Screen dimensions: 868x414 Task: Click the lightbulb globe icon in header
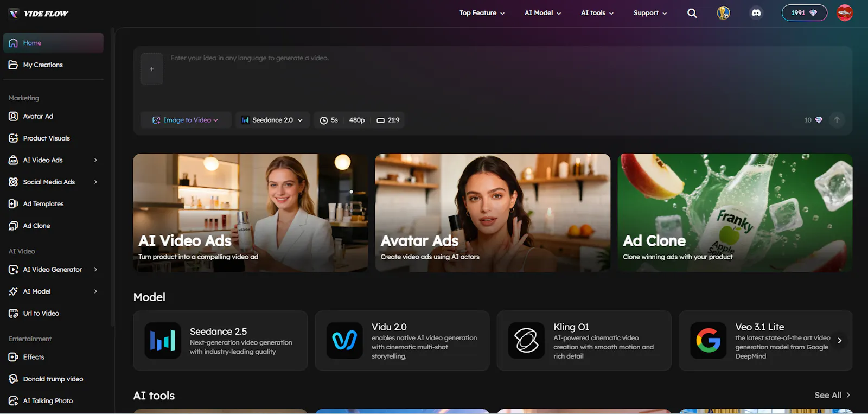click(723, 13)
